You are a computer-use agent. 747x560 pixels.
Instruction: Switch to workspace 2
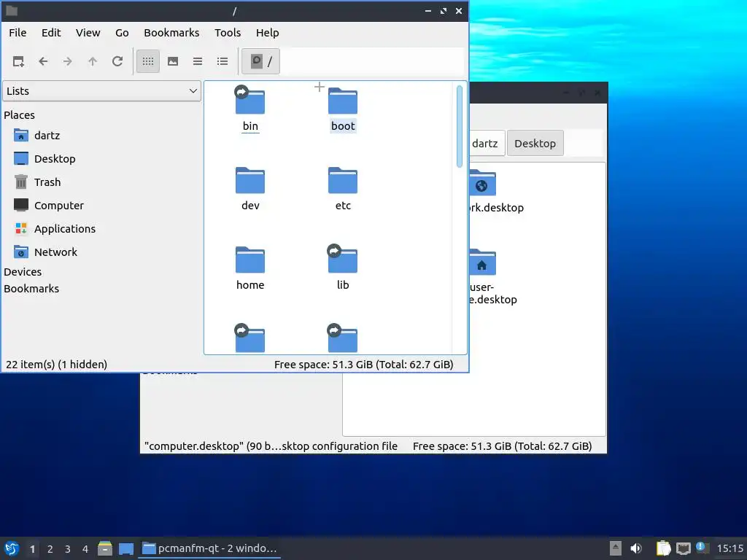tap(50, 549)
